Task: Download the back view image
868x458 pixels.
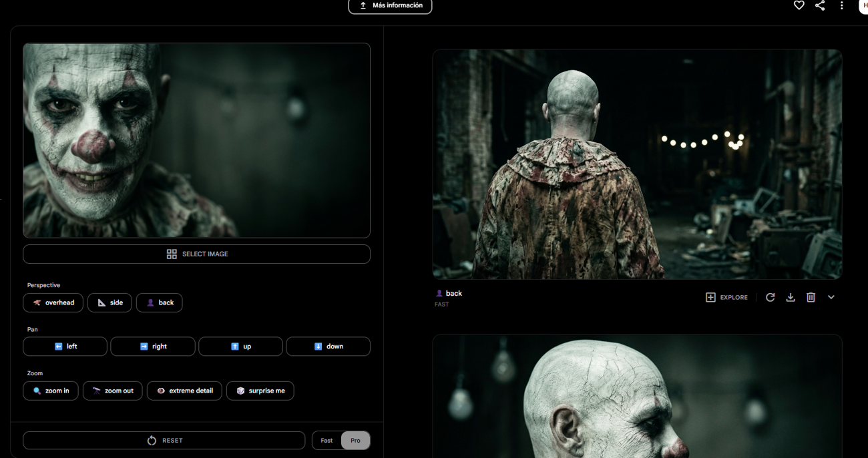Action: coord(791,297)
